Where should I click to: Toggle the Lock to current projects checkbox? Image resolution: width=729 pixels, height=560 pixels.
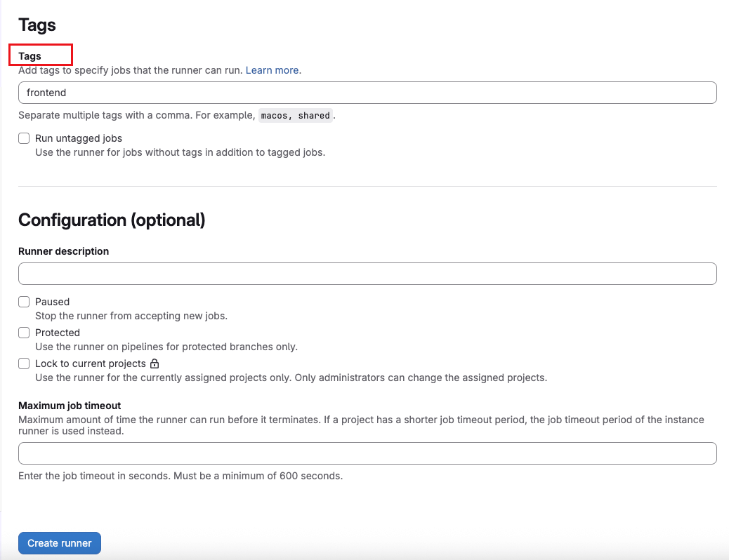click(x=24, y=364)
